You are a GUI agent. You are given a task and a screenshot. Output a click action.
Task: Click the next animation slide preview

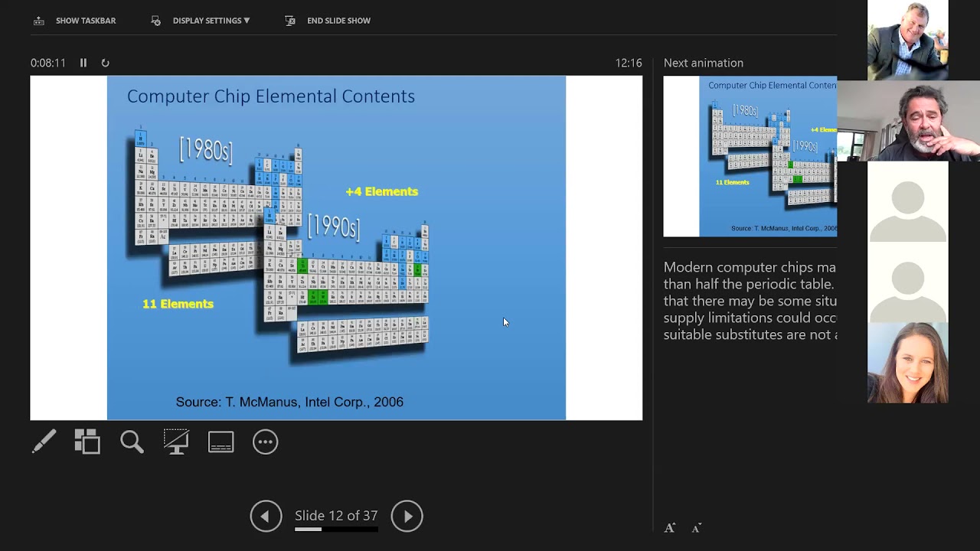[x=750, y=156]
